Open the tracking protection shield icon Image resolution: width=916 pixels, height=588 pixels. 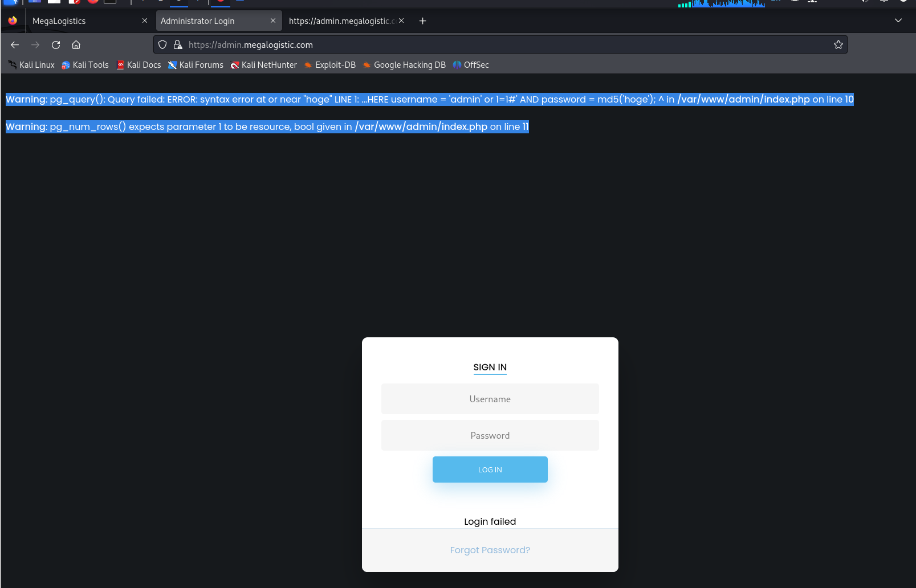click(x=162, y=45)
